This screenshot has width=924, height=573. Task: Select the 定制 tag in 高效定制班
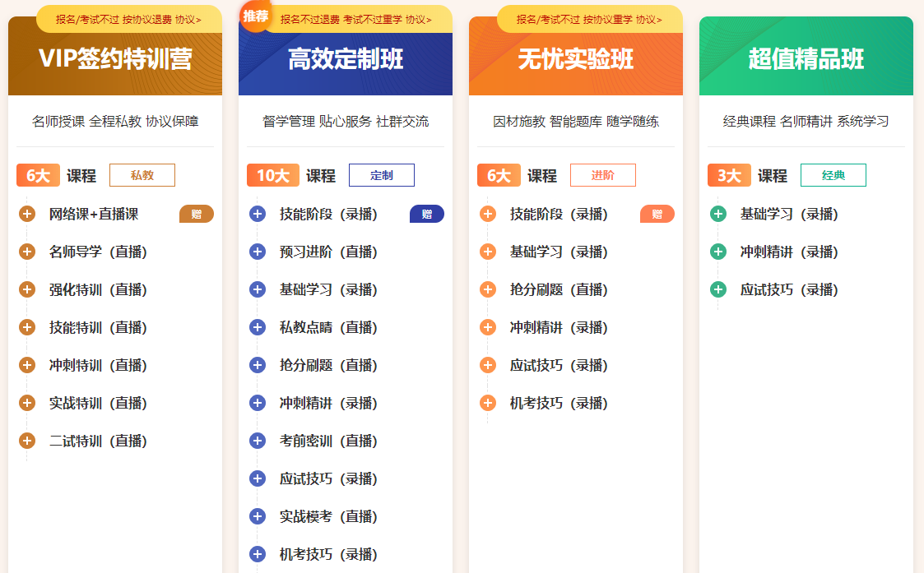tap(382, 175)
